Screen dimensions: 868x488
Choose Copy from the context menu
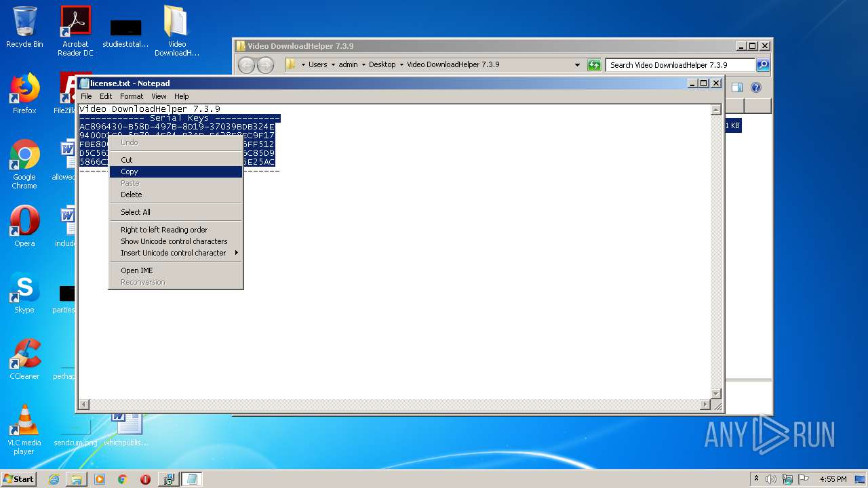coord(176,171)
